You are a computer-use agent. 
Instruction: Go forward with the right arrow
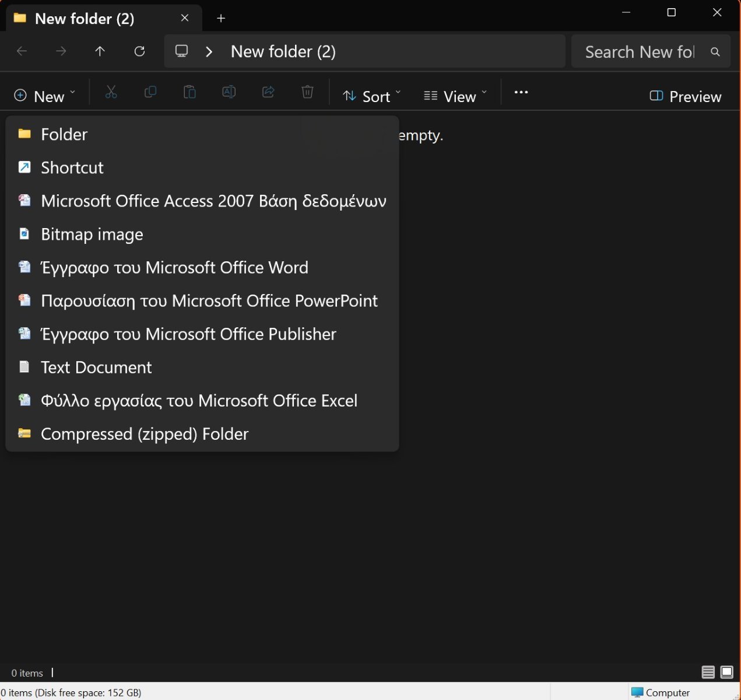pyautogui.click(x=61, y=51)
